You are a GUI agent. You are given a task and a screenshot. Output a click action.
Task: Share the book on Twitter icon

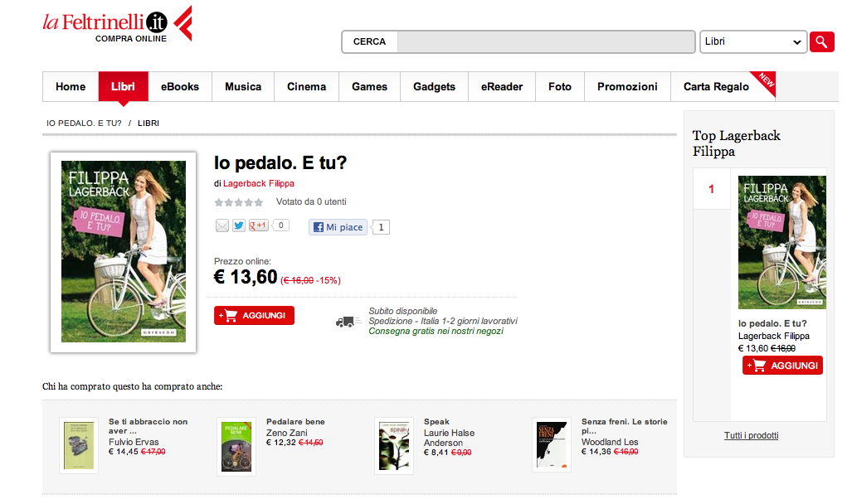239,225
